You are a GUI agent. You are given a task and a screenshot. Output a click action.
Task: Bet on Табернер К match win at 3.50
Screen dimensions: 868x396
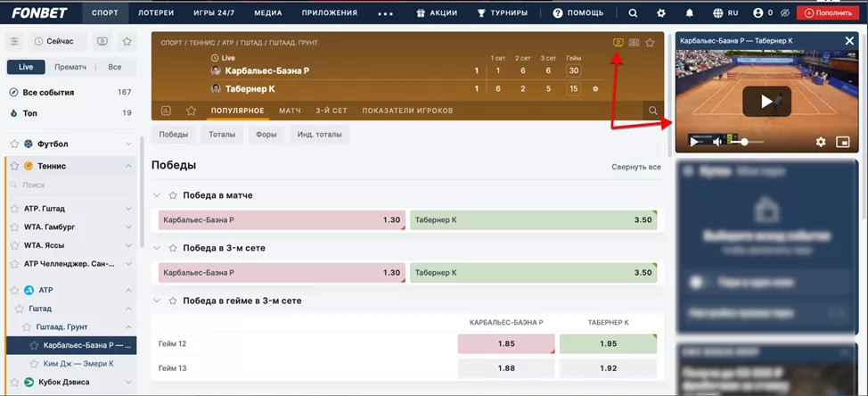coord(533,220)
